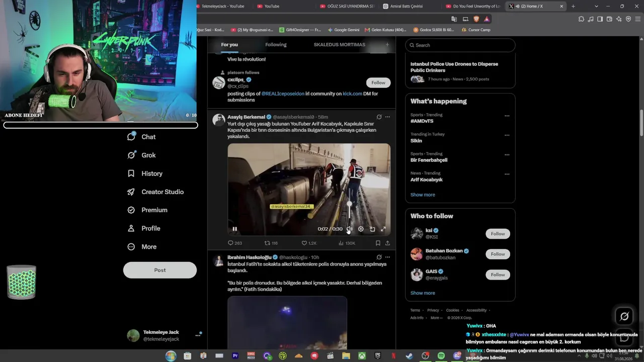Show more in What's happening

point(423,195)
